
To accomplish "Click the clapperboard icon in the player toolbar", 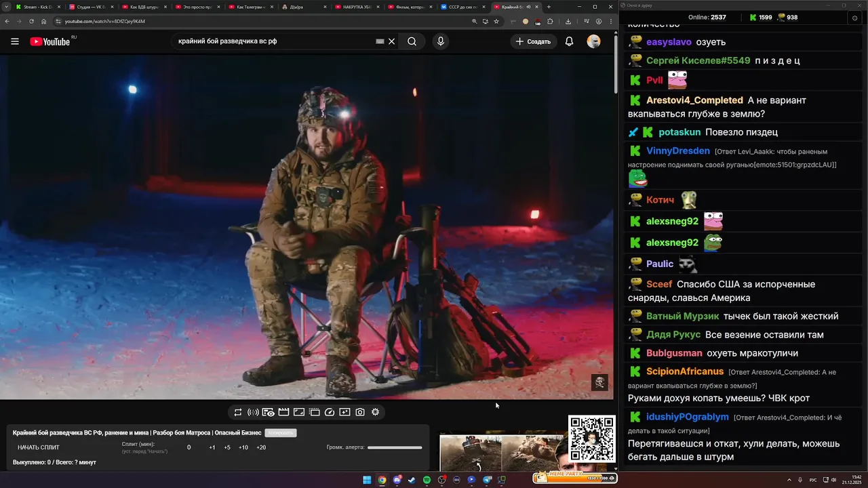I will pyautogui.click(x=283, y=412).
